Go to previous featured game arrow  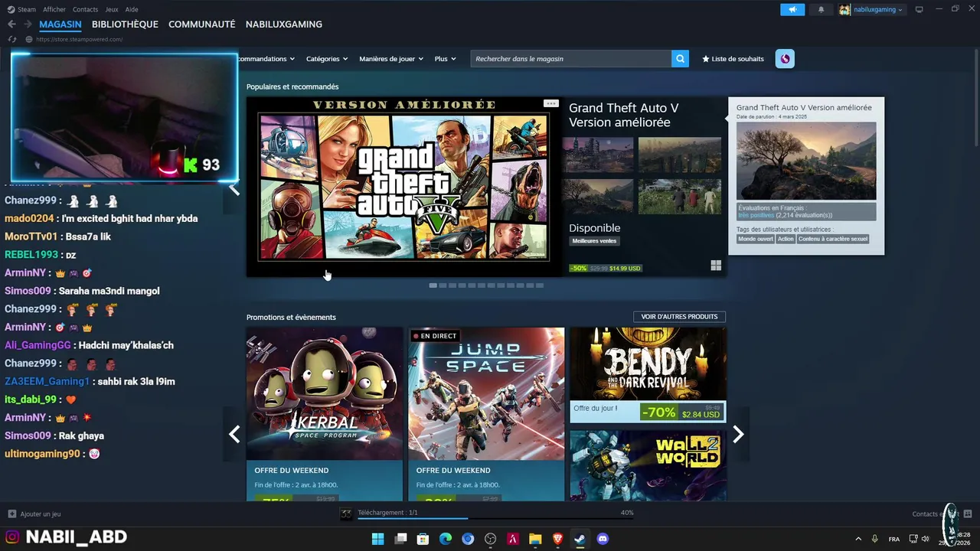tap(234, 188)
